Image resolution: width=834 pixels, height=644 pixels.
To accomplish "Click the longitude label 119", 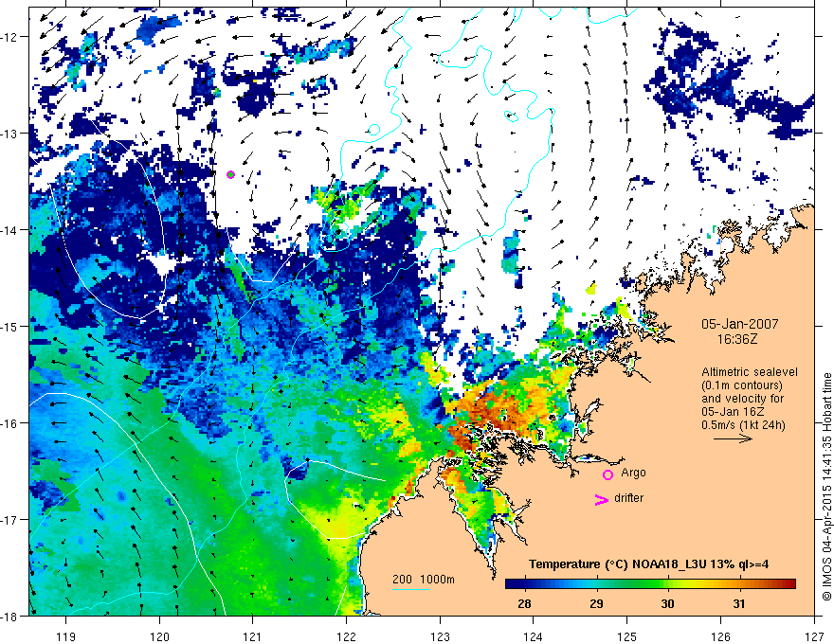I will pos(66,636).
